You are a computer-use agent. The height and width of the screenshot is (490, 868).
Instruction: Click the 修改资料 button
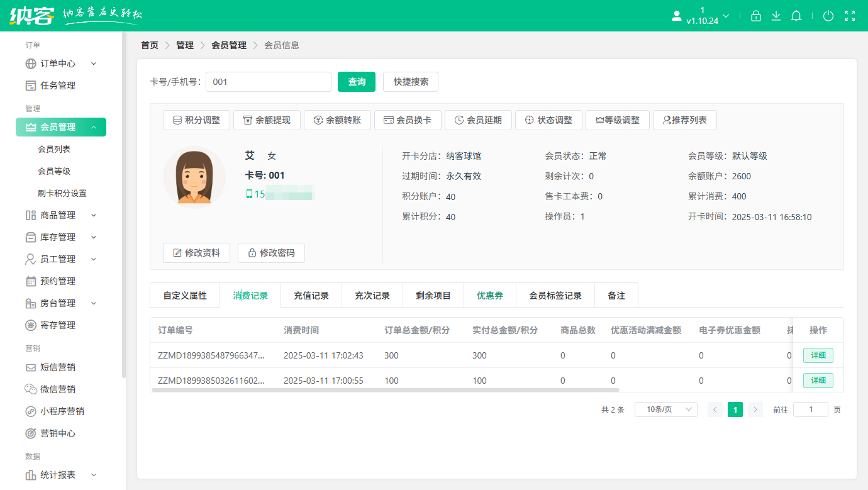(x=196, y=253)
